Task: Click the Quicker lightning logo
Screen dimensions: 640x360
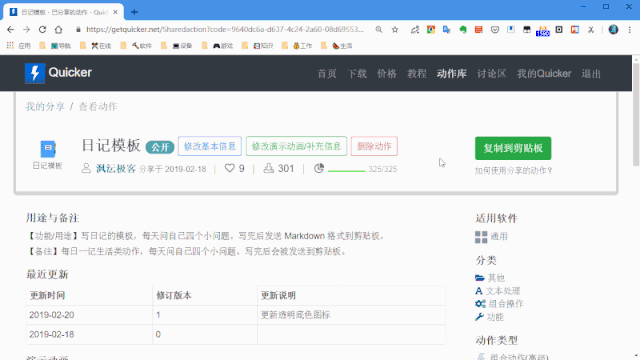Action: pos(35,73)
